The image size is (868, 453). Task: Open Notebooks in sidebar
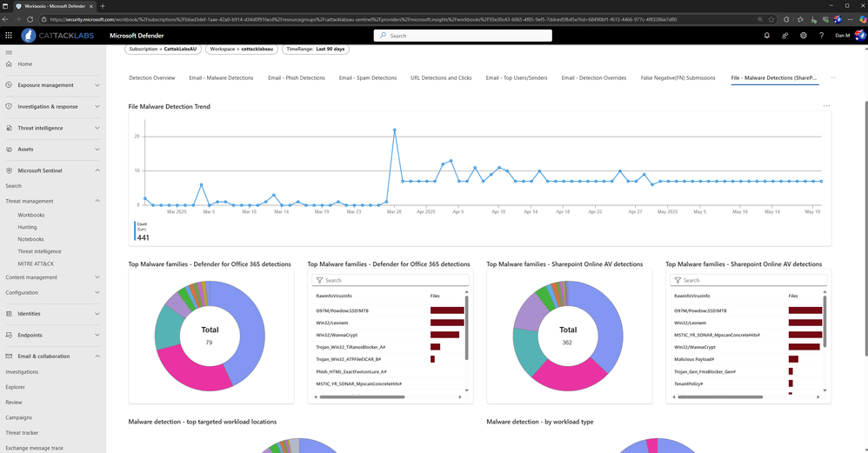point(30,239)
